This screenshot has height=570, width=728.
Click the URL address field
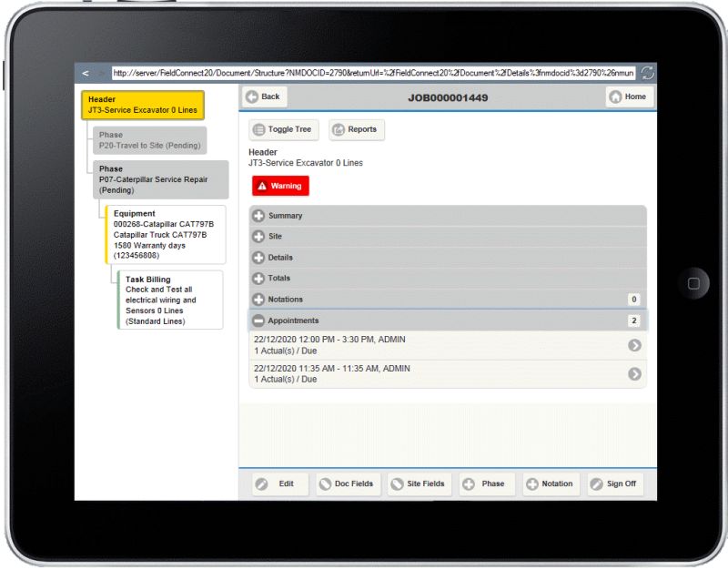pos(373,73)
